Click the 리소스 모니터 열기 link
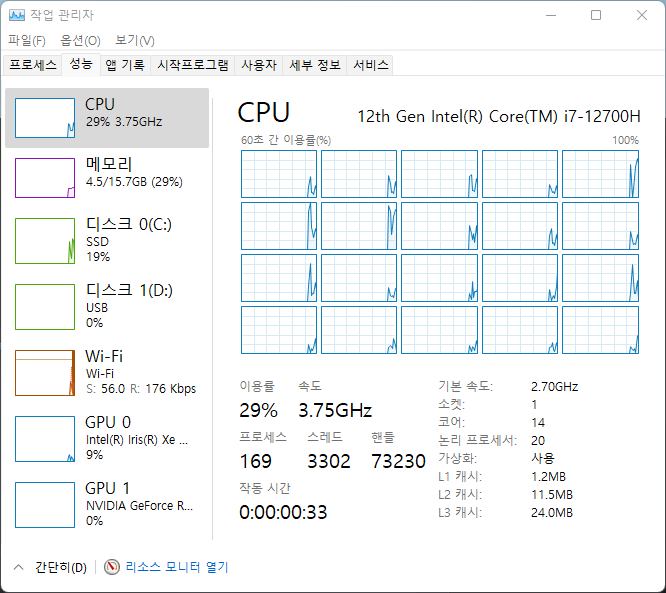The width and height of the screenshot is (666, 593). 177,567
